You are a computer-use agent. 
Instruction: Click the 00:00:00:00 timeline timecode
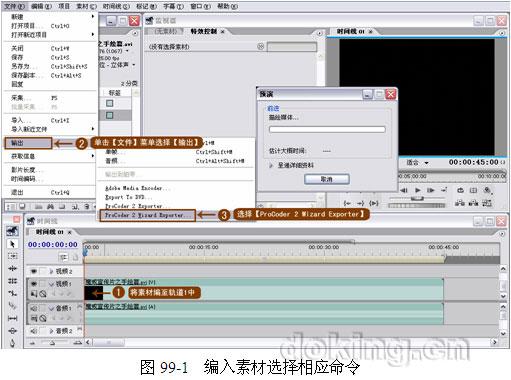tap(53, 244)
